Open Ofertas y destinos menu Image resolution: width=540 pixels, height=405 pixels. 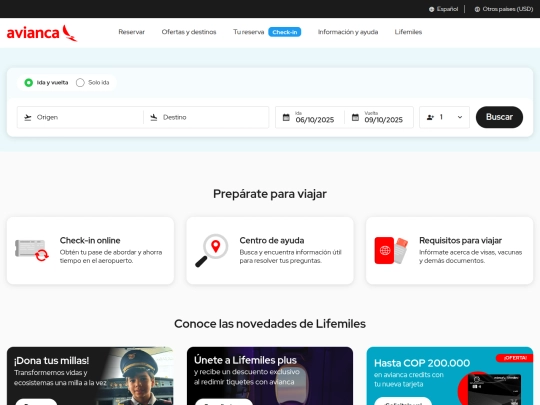189,32
